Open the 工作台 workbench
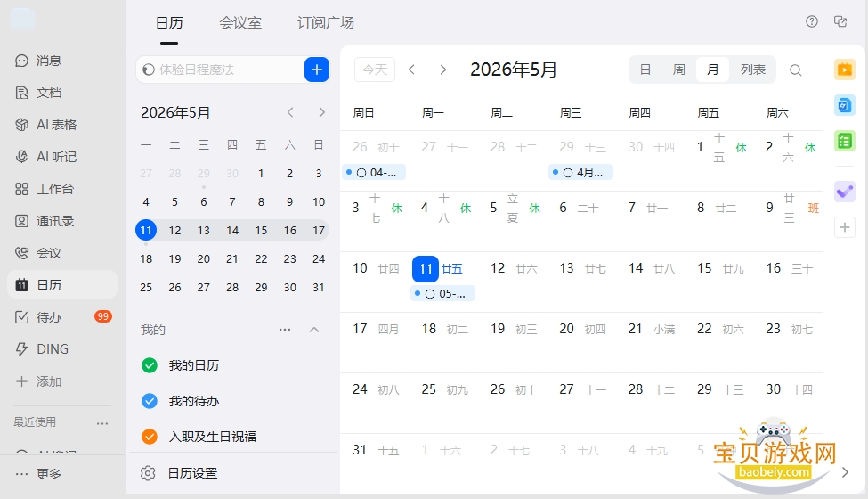This screenshot has width=868, height=499. pos(45,189)
